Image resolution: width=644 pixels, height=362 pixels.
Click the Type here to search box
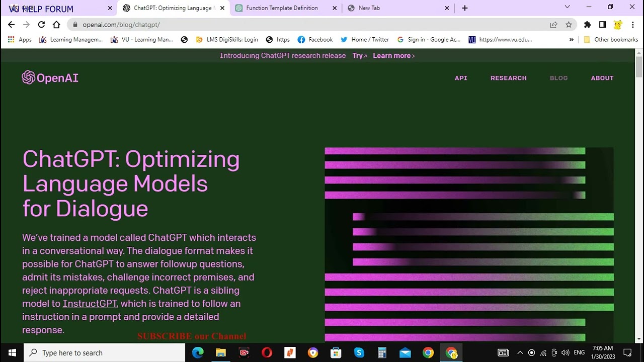click(x=105, y=352)
